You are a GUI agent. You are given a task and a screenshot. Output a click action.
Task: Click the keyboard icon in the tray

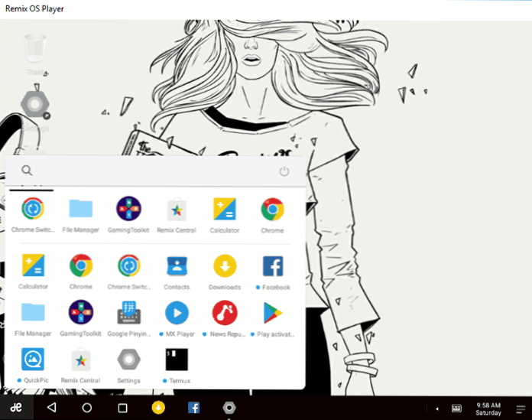coord(456,409)
